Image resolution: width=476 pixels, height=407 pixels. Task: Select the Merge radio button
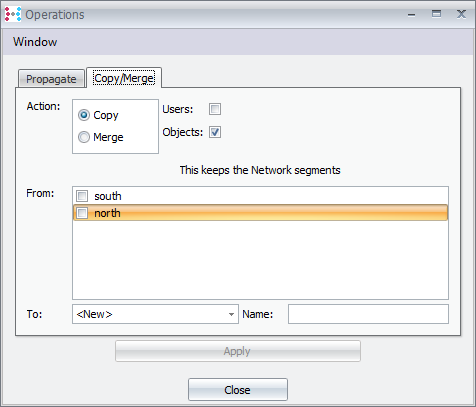coord(84,137)
